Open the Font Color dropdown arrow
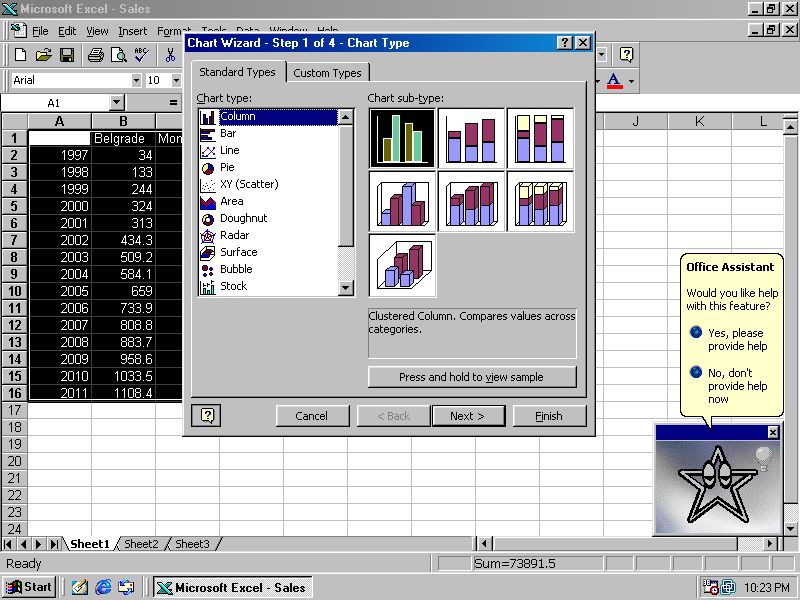The height and width of the screenshot is (600, 800). (x=631, y=80)
